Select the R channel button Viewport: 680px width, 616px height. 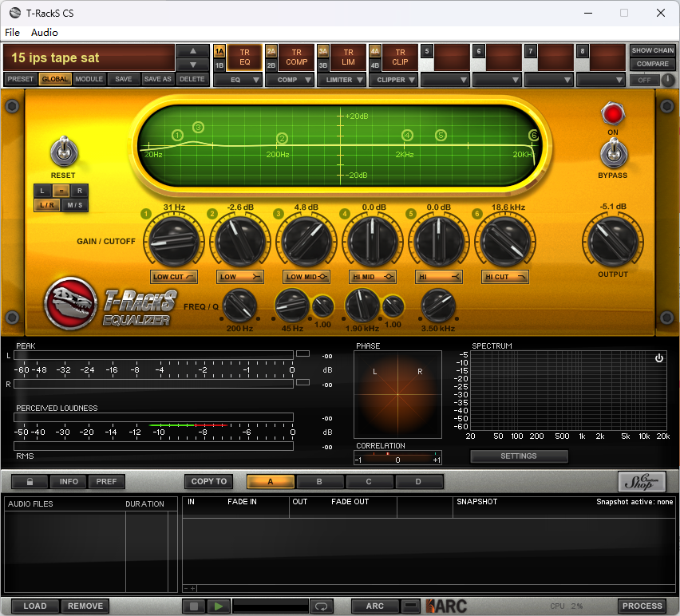79,191
